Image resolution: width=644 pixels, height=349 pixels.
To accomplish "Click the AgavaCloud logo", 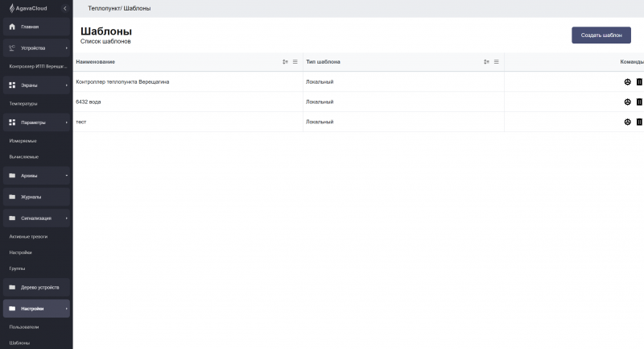I will click(x=28, y=8).
